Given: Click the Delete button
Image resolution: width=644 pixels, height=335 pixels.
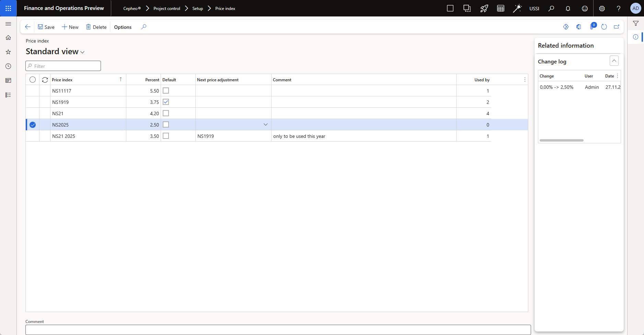Looking at the screenshot, I should [x=96, y=27].
